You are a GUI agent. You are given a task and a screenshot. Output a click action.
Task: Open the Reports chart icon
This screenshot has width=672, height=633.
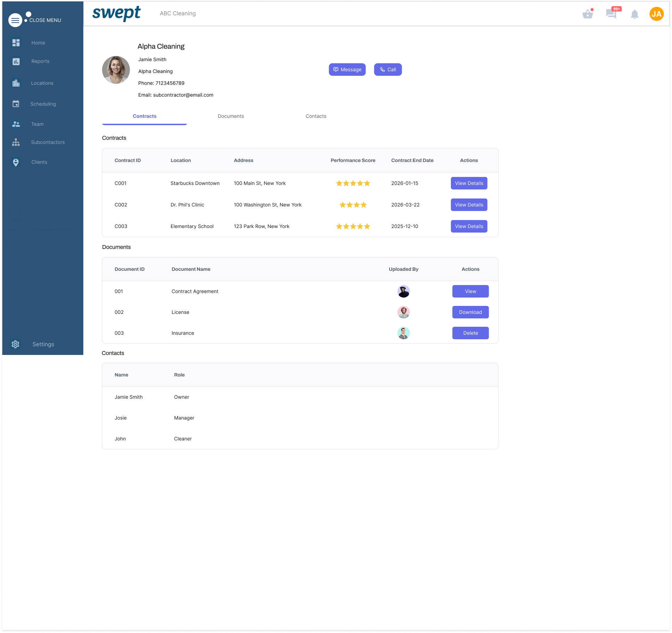point(16,62)
